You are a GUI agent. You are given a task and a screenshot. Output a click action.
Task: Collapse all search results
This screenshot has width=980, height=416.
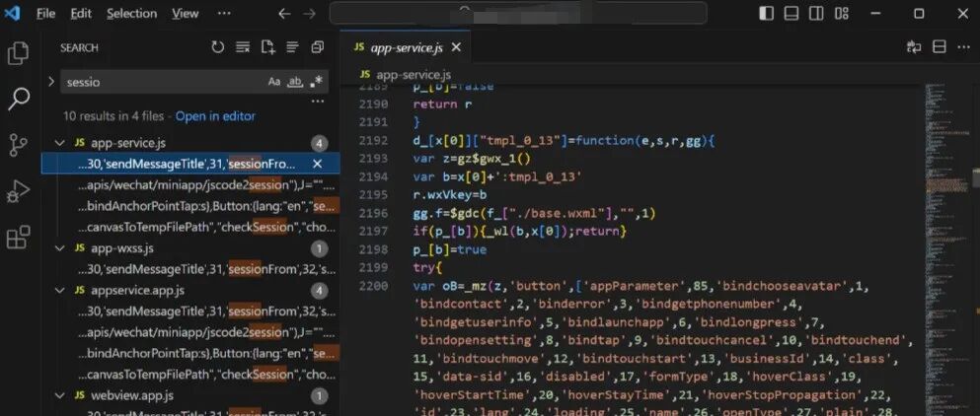tap(318, 47)
